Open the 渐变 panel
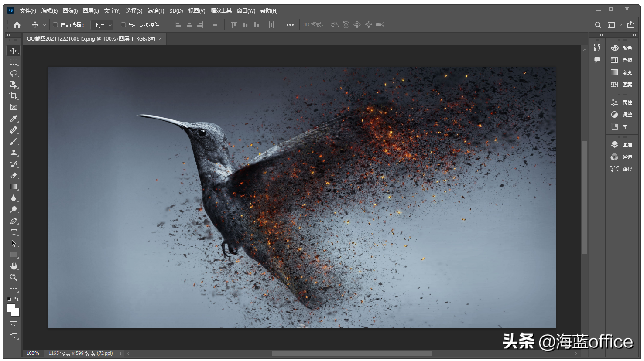644x361 pixels. [622, 72]
